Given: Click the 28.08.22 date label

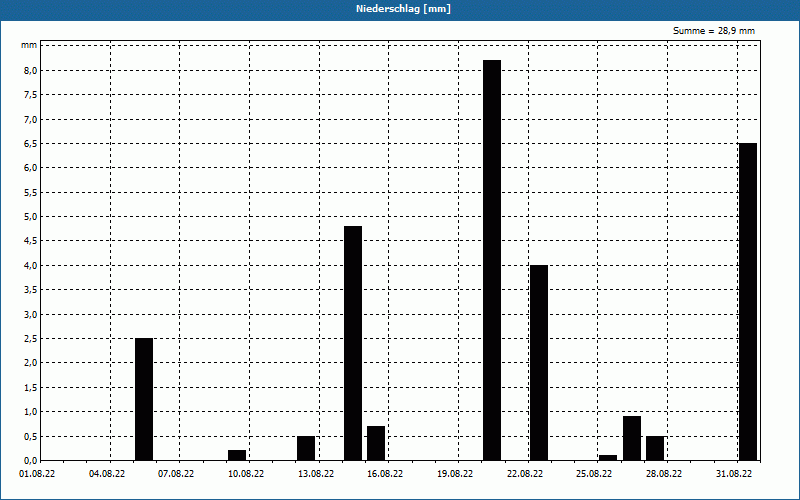Looking at the screenshot, I should click(x=664, y=474).
